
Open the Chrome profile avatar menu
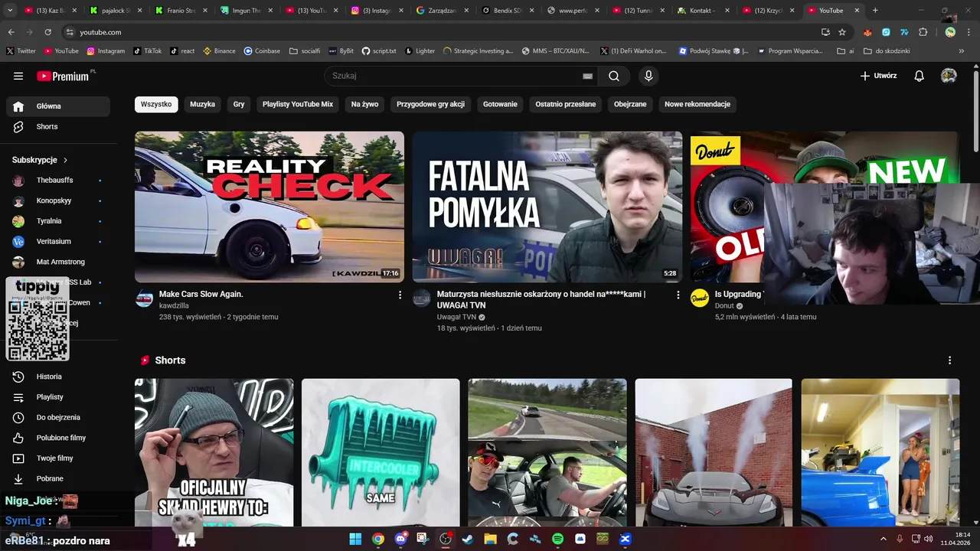tap(950, 32)
